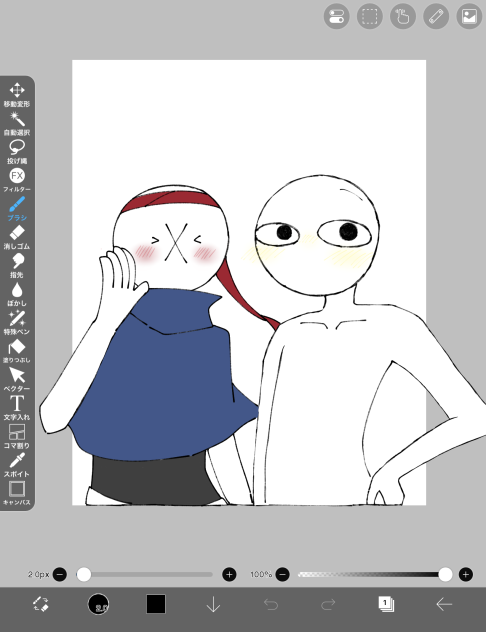Select the Eyedropper (スポイト) tool
This screenshot has width=486, height=632.
pyautogui.click(x=17, y=465)
